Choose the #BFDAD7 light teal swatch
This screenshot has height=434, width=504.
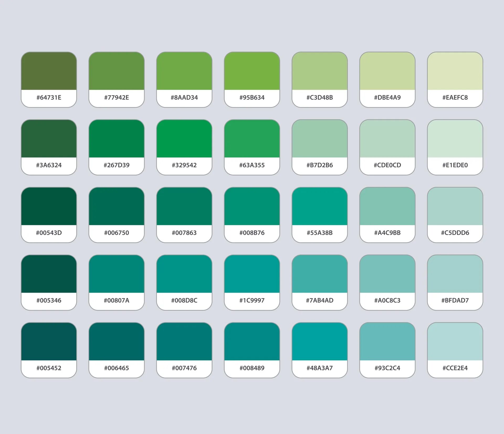455,274
